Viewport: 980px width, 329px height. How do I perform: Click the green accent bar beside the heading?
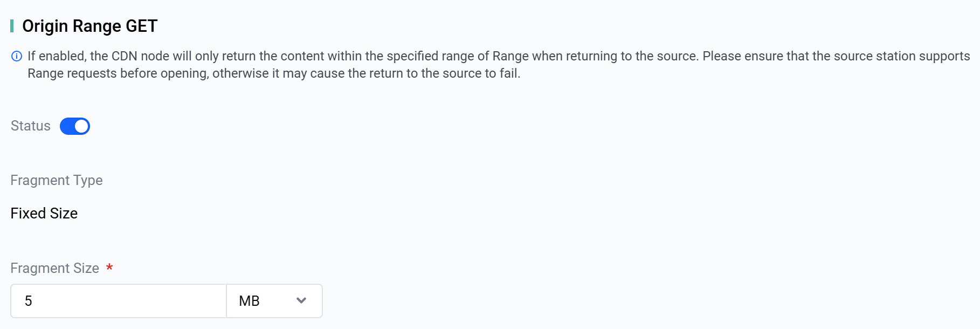point(12,26)
